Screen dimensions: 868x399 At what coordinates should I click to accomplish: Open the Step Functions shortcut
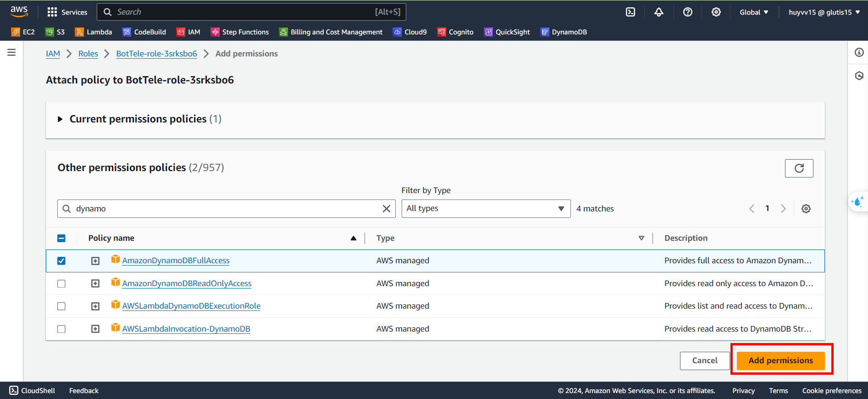pyautogui.click(x=240, y=32)
